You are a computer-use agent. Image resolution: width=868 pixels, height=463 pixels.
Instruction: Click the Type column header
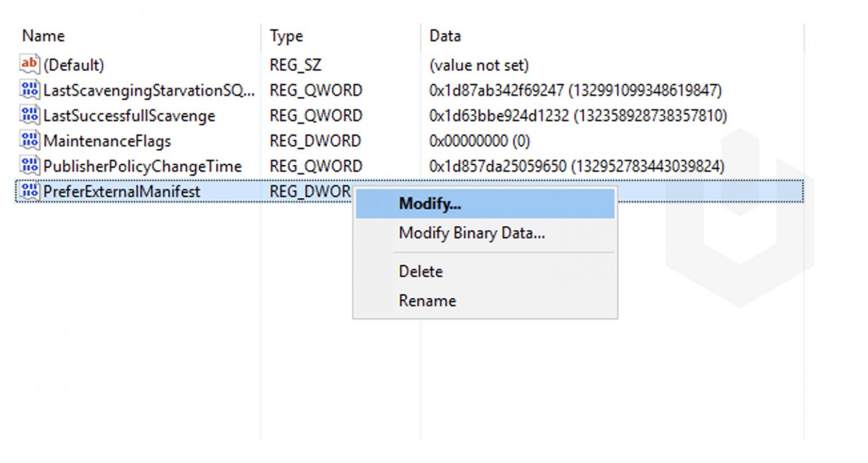[286, 36]
